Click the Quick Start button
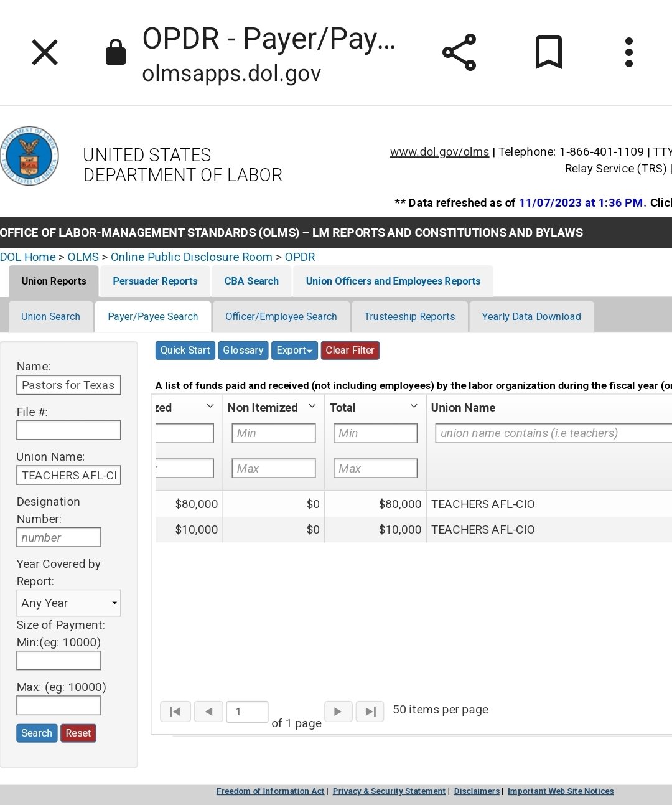 (x=185, y=351)
